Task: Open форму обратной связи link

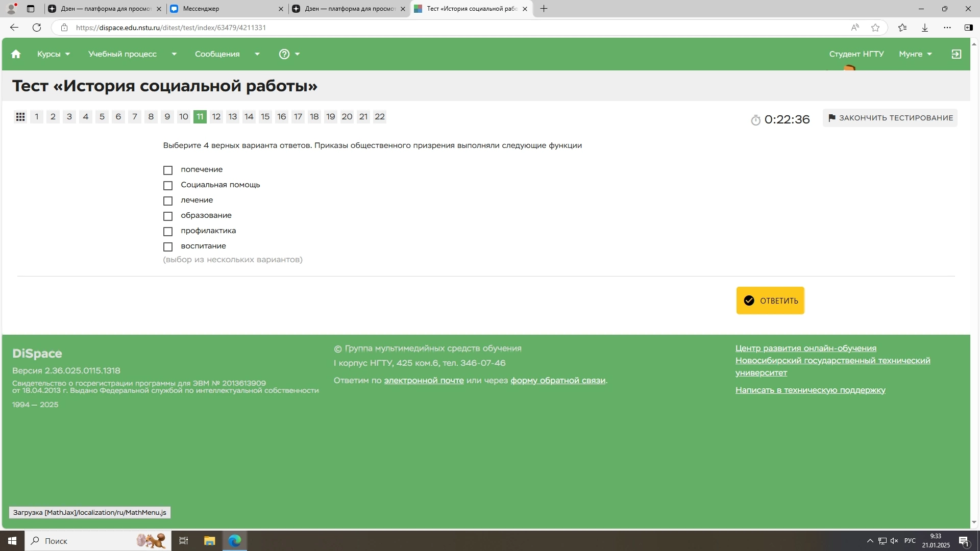Action: coord(558,381)
